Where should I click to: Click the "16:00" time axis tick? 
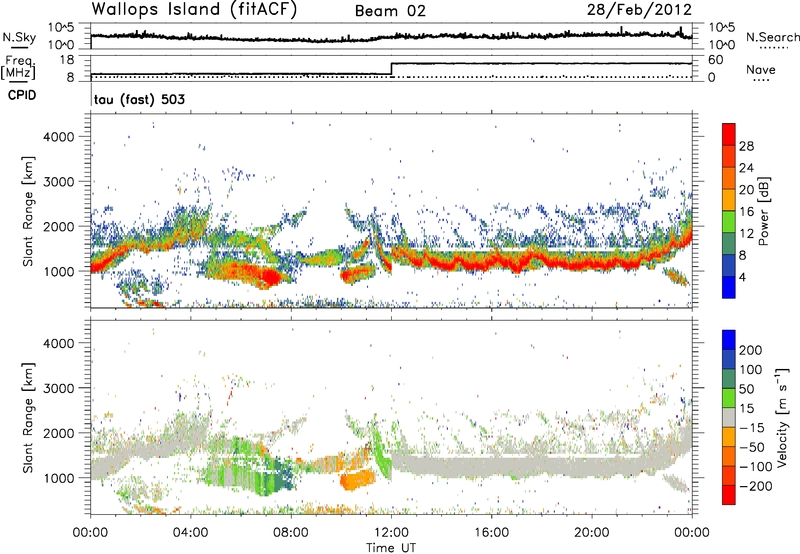(491, 533)
